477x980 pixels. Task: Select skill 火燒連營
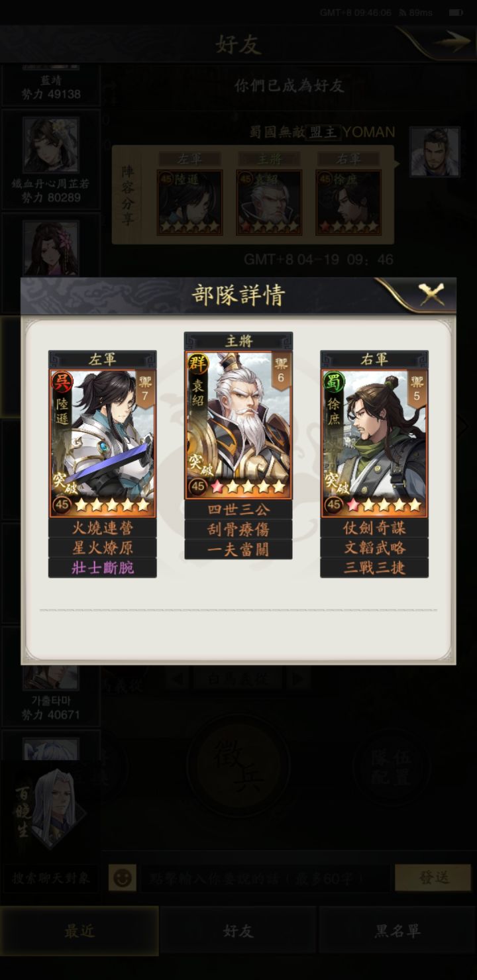(x=103, y=528)
